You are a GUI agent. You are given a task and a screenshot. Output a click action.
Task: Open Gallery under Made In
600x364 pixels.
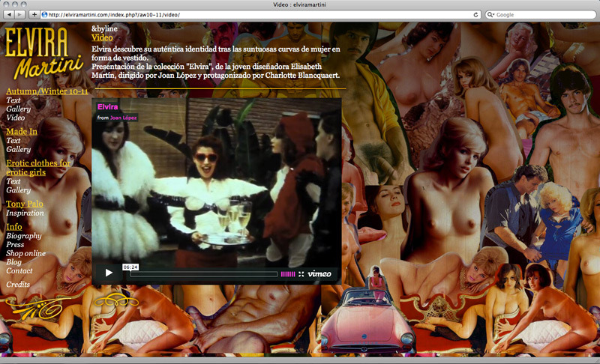point(18,149)
